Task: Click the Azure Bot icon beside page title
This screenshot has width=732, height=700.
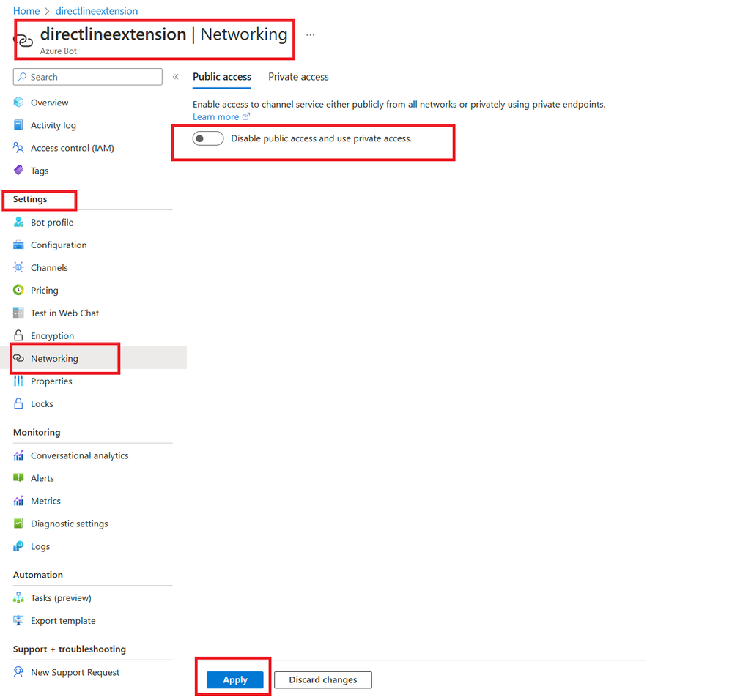Action: click(x=23, y=41)
